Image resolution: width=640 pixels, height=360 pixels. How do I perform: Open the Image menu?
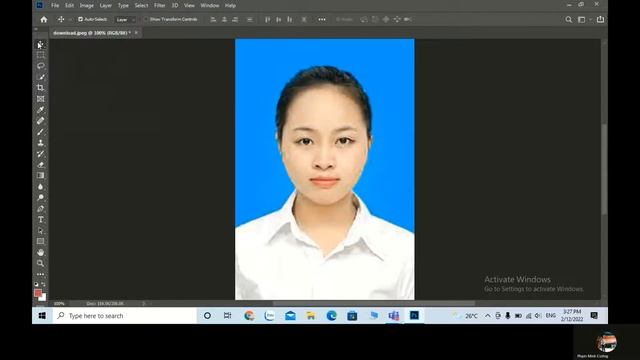pos(87,5)
